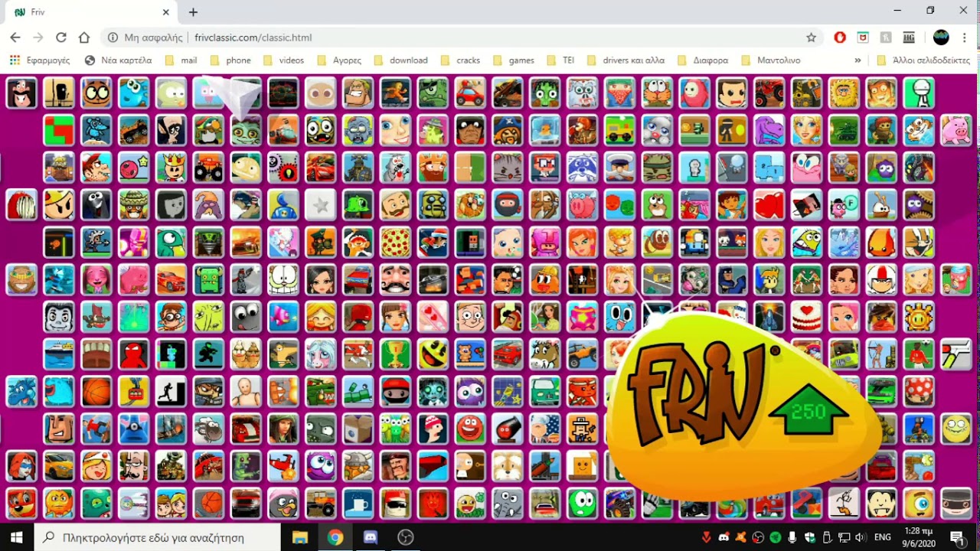The width and height of the screenshot is (980, 551).
Task: Open the cracks bookmark folder
Action: pyautogui.click(x=460, y=60)
